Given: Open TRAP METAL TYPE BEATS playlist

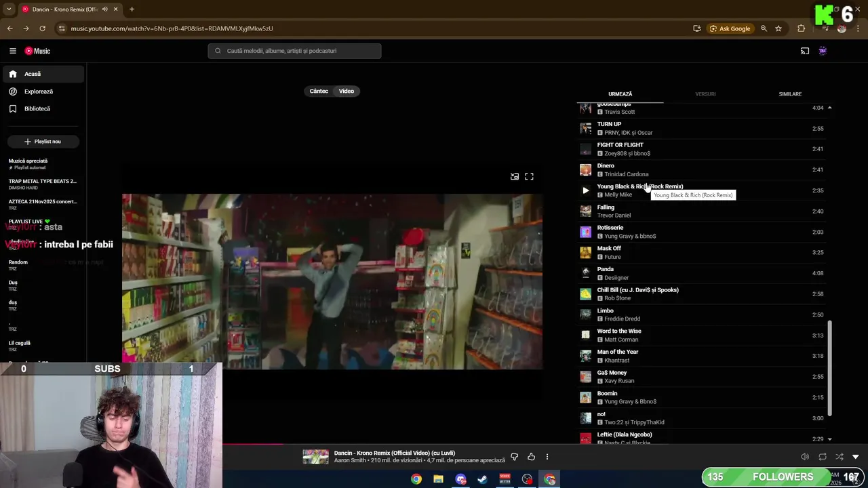Looking at the screenshot, I should coord(43,184).
